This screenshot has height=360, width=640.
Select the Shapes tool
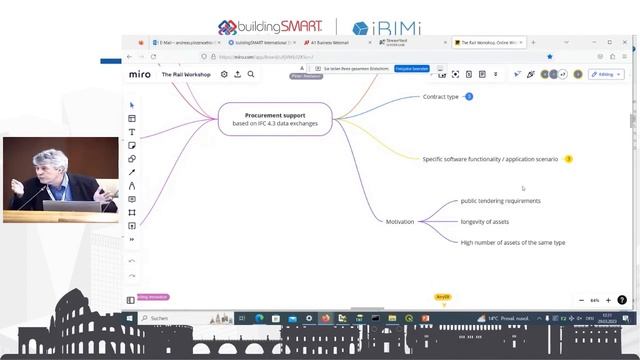pyautogui.click(x=131, y=159)
